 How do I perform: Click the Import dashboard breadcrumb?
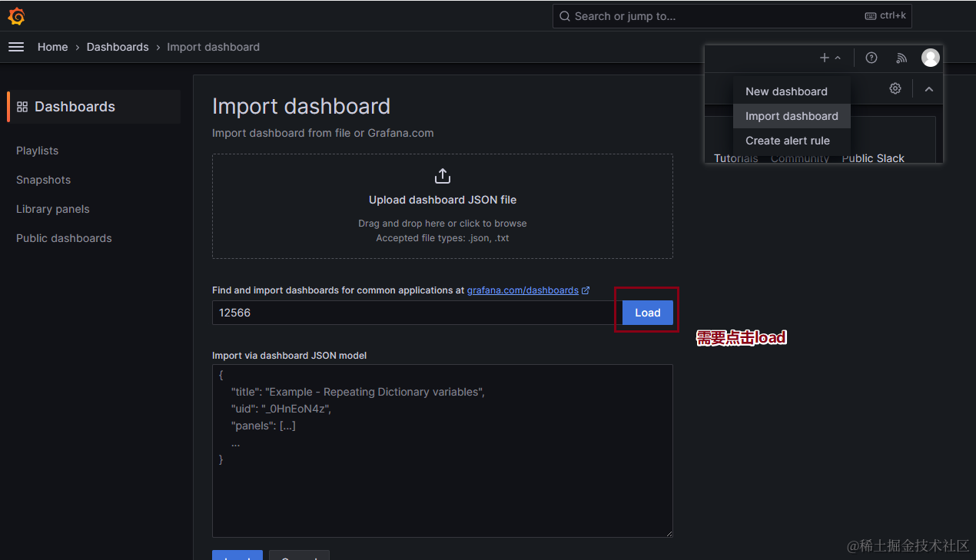pos(214,47)
